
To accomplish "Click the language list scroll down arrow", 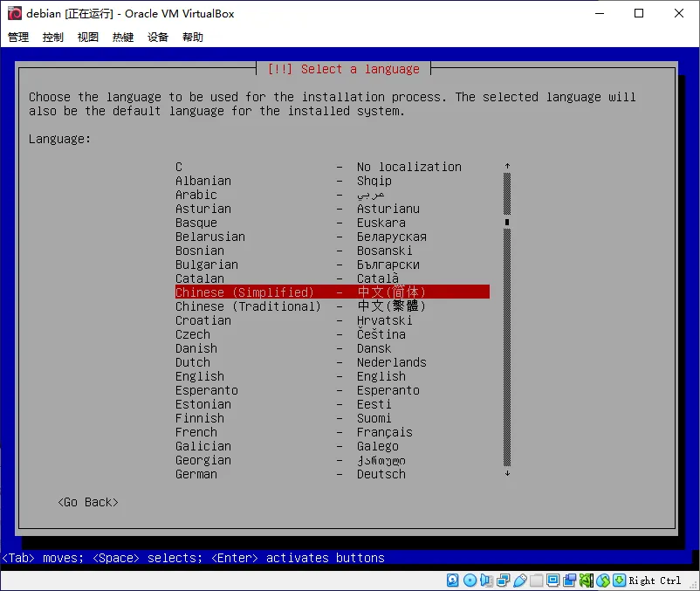I will point(507,473).
